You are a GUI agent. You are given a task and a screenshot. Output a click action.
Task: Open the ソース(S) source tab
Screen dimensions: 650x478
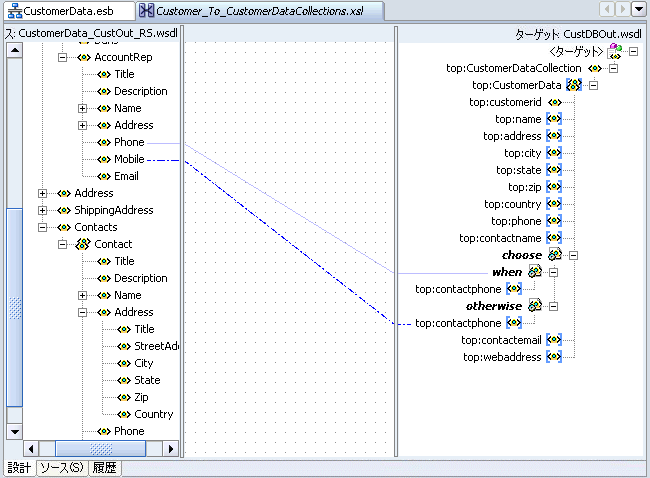coord(62,468)
